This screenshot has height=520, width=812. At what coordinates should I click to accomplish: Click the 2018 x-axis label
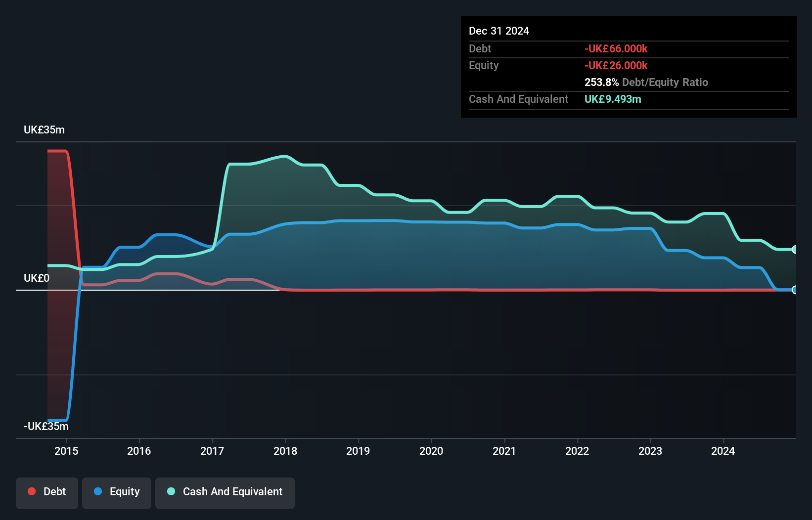[285, 451]
